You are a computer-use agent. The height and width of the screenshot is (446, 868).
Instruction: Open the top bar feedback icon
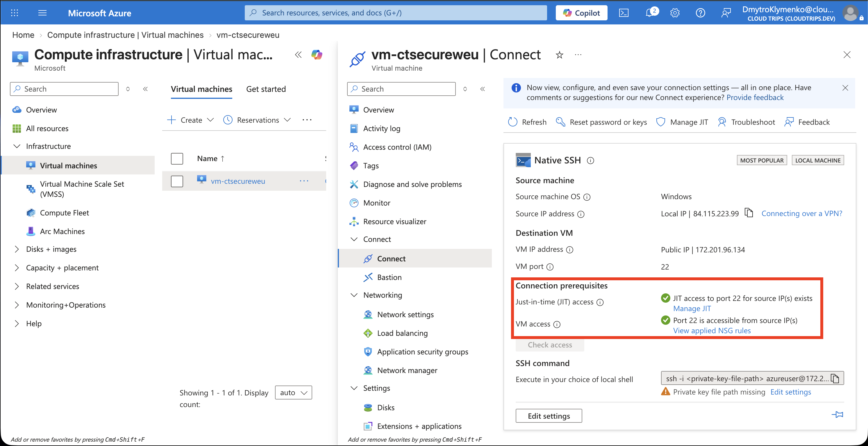[726, 13]
